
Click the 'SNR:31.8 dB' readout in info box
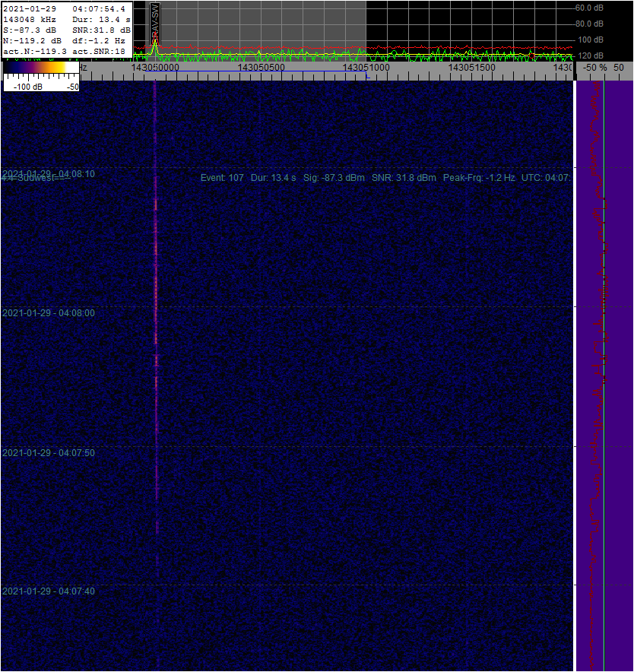(101, 30)
